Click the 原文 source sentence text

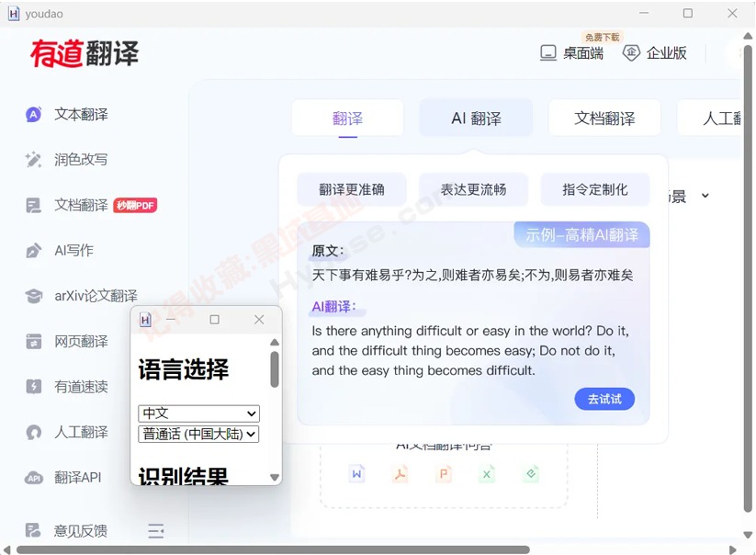coord(472,276)
